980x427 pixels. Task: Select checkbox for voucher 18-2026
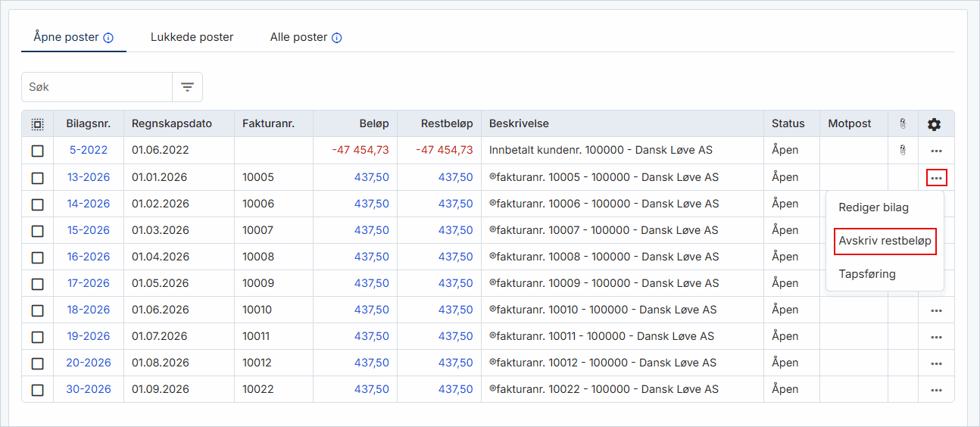tap(37, 310)
